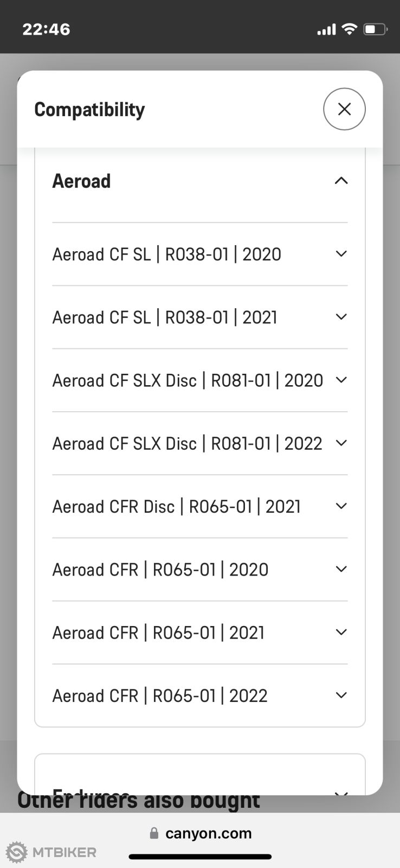The height and width of the screenshot is (868, 400).
Task: Tap the canyon.com address bar
Action: 208,833
